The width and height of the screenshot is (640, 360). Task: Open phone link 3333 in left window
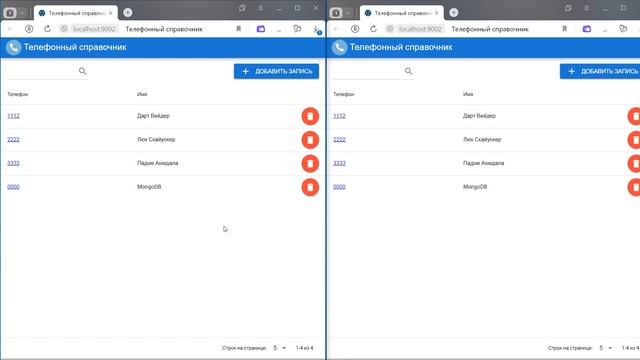13,163
